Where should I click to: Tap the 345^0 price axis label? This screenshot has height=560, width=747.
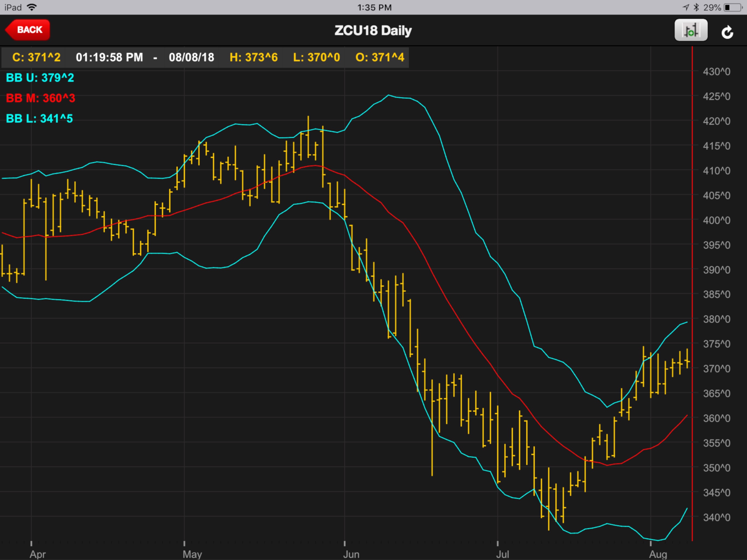[x=717, y=493]
